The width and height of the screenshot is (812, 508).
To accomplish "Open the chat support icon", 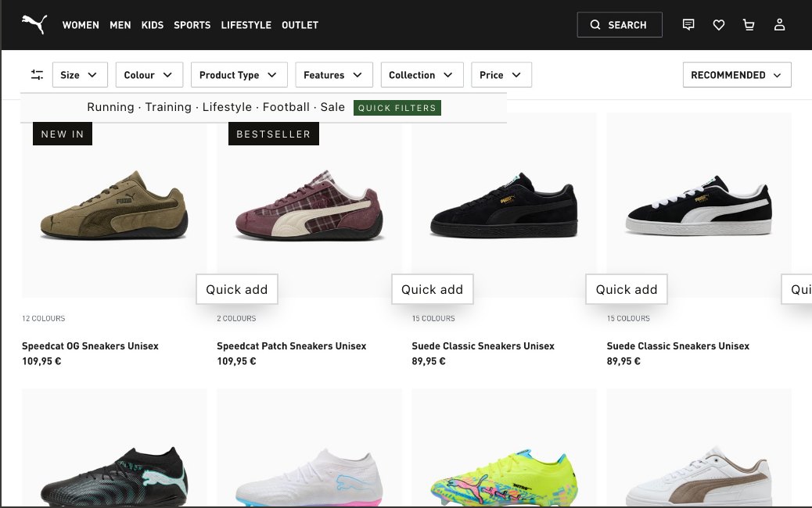I will tap(688, 24).
